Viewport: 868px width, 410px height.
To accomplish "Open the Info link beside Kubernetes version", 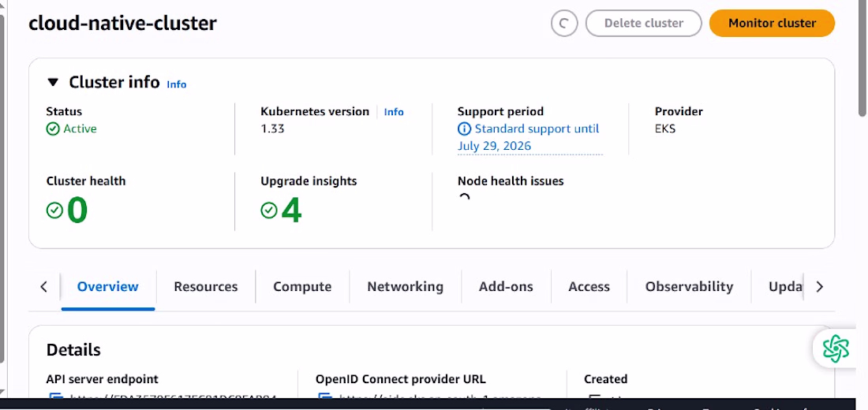I will (x=394, y=112).
